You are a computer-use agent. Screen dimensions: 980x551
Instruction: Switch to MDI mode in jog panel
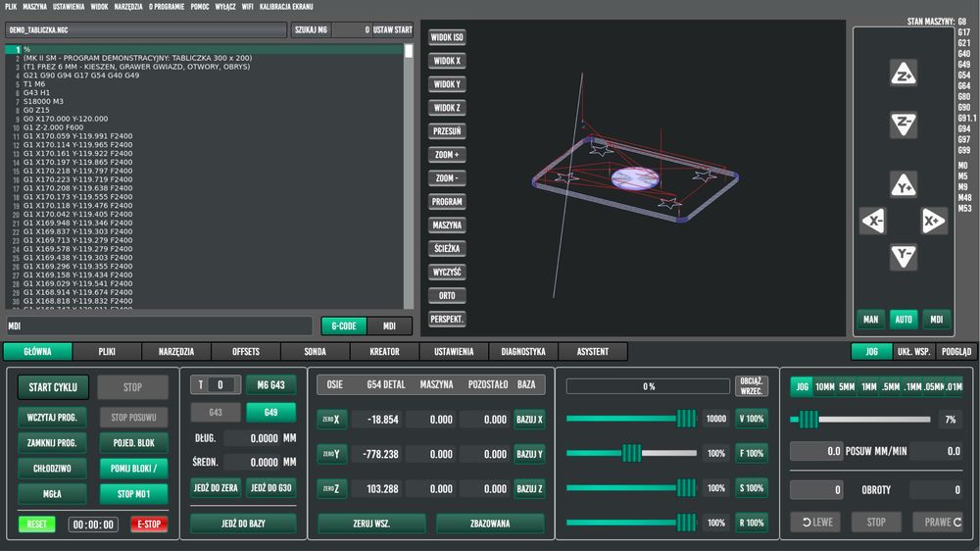pos(936,319)
